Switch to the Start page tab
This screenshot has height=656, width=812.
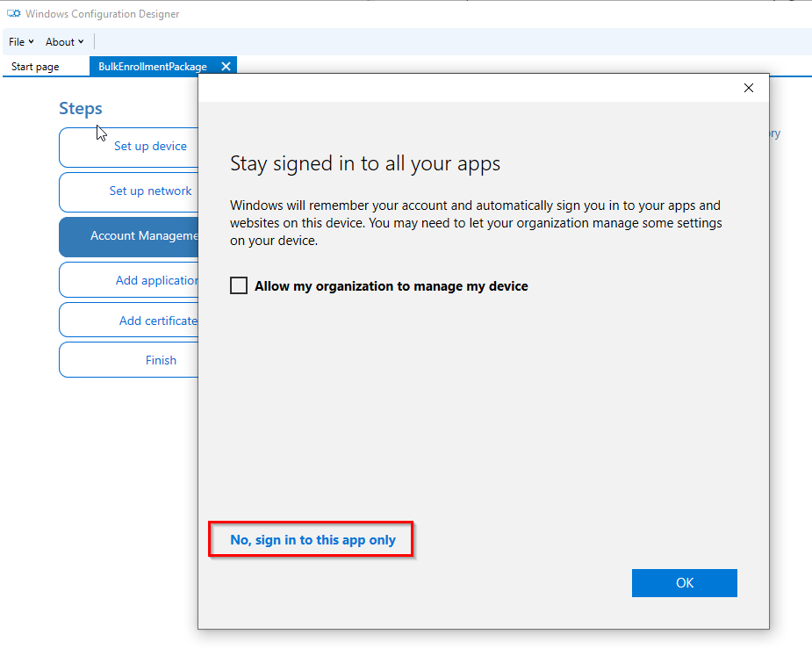point(35,67)
